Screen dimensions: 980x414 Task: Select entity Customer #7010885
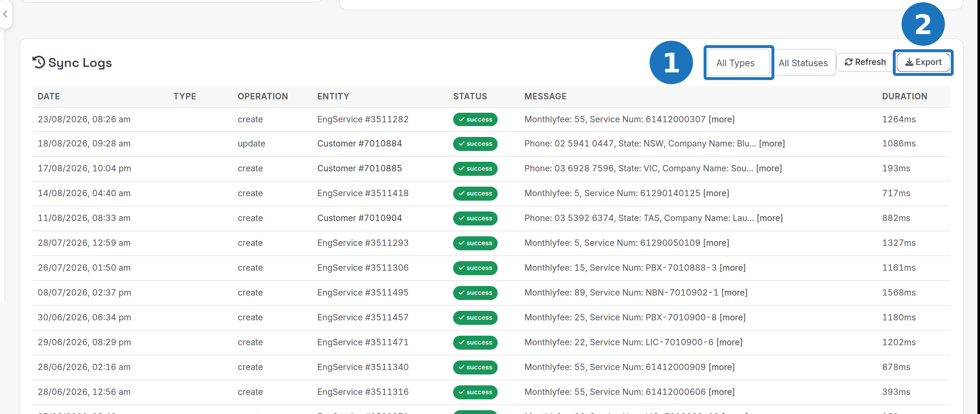pyautogui.click(x=360, y=168)
